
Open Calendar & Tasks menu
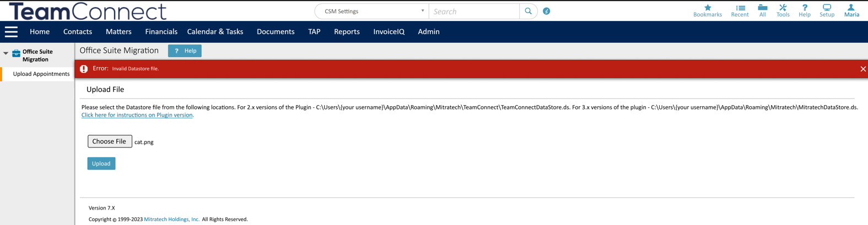215,32
